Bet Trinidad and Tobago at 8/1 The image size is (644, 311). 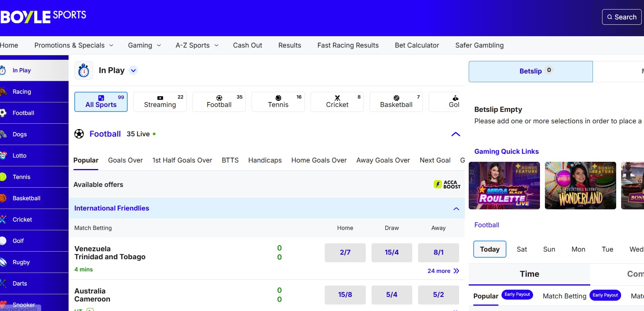(x=439, y=253)
